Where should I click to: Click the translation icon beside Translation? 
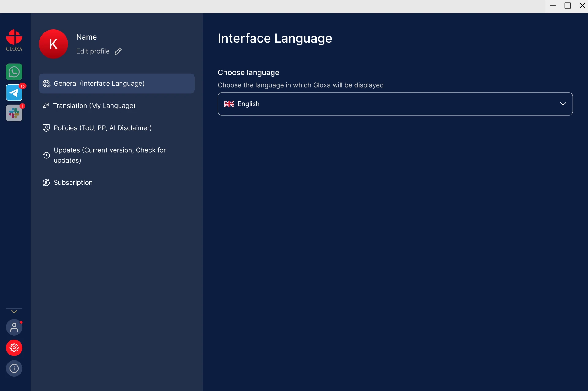[x=46, y=106]
